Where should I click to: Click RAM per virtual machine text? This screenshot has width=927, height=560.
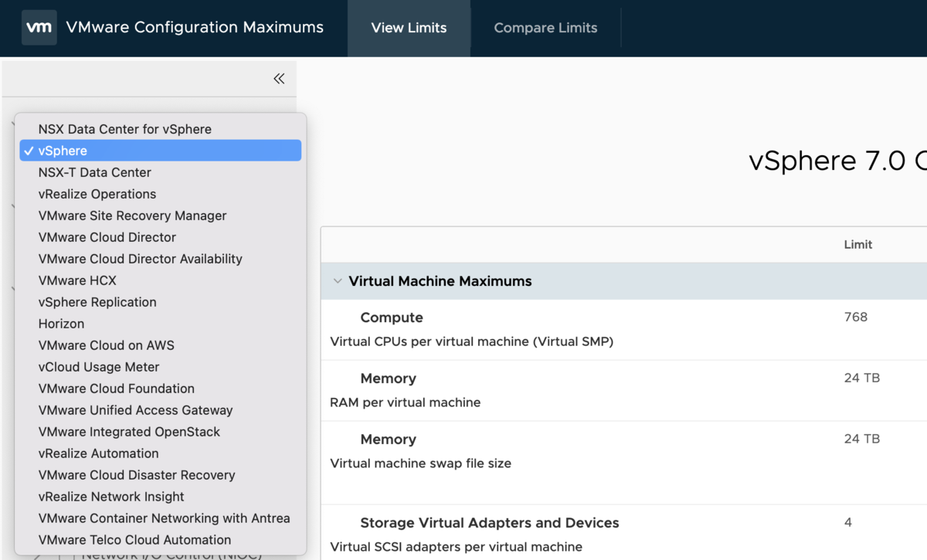405,402
